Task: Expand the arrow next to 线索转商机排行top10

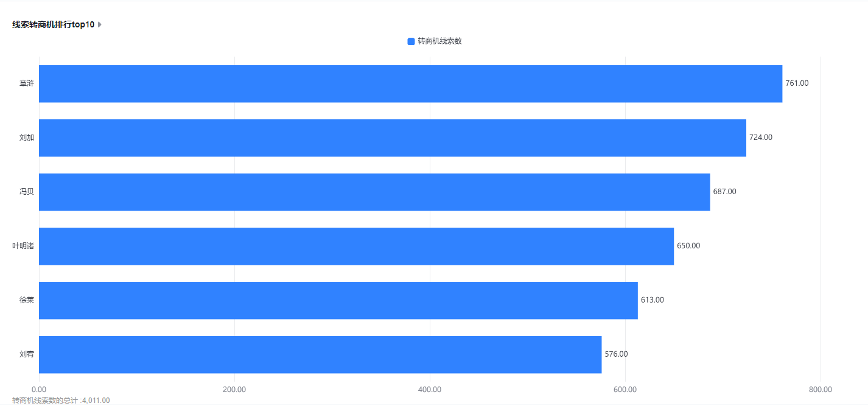Action: pos(100,24)
